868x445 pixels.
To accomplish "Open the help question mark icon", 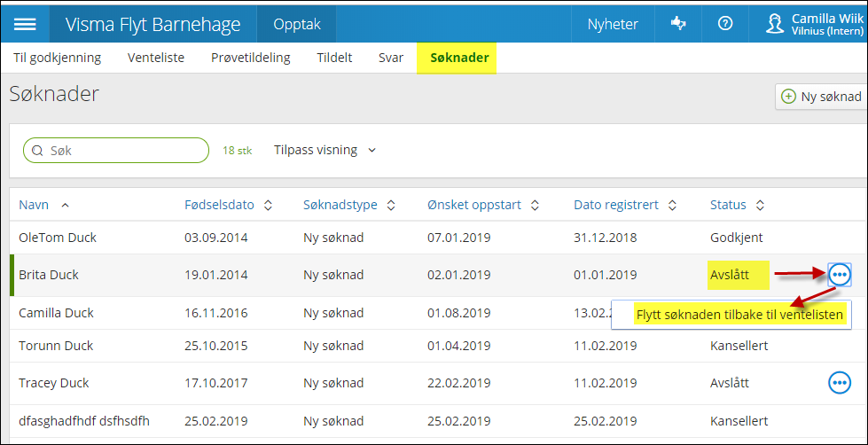I will click(x=725, y=24).
